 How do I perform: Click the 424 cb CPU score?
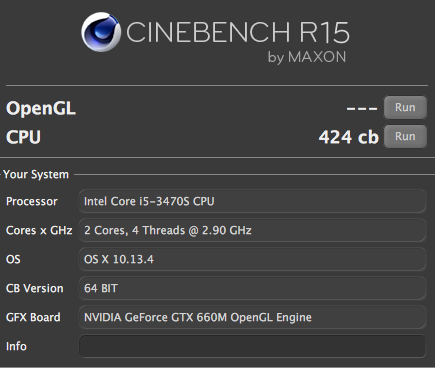click(348, 137)
